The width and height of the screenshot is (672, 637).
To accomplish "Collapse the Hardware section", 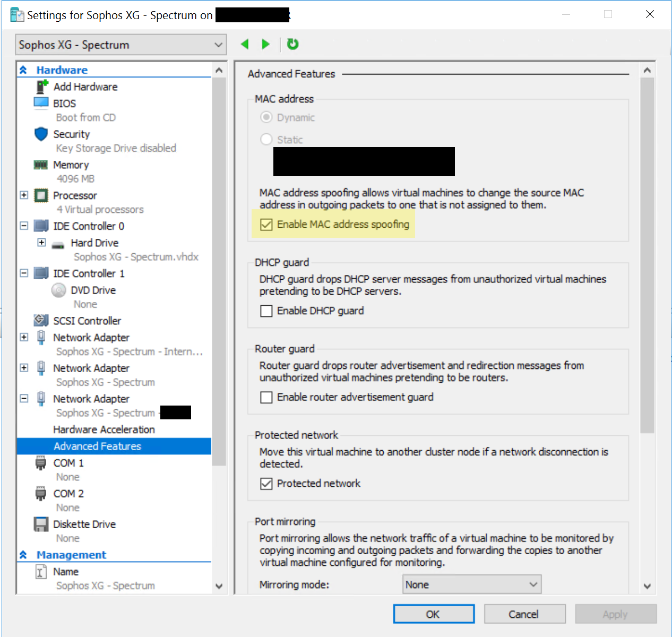I will point(23,70).
